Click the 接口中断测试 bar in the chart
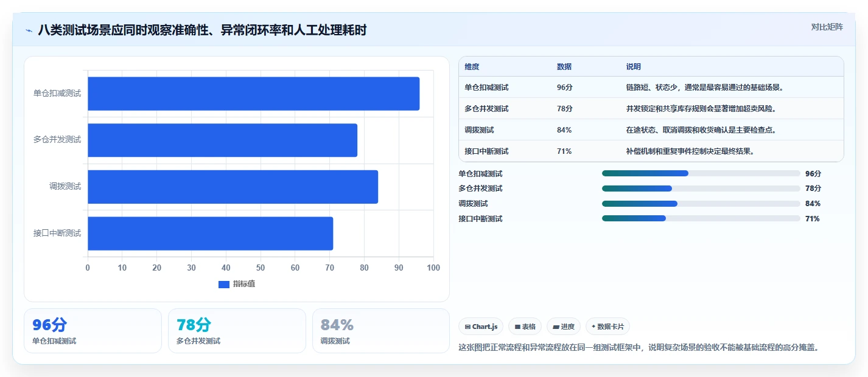Image resolution: width=868 pixels, height=377 pixels. point(211,233)
